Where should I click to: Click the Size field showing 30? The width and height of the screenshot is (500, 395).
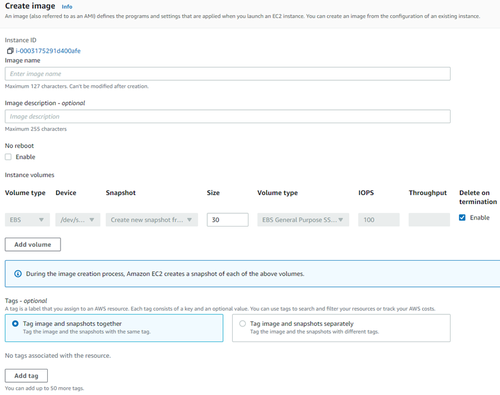coord(228,220)
